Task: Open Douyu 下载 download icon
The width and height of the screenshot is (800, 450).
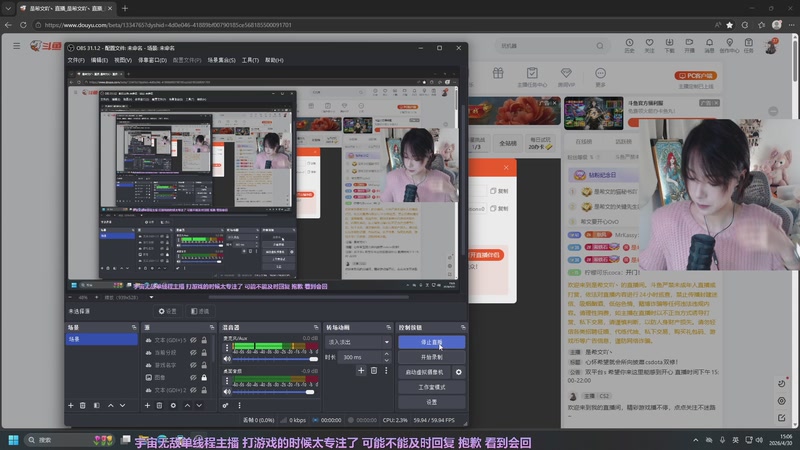Action: [669, 45]
